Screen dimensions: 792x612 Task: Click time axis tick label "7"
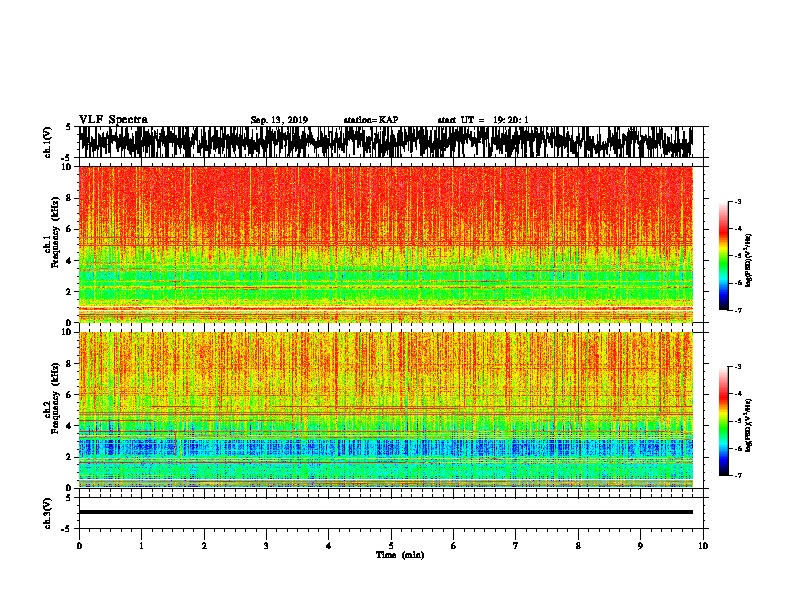click(x=516, y=546)
